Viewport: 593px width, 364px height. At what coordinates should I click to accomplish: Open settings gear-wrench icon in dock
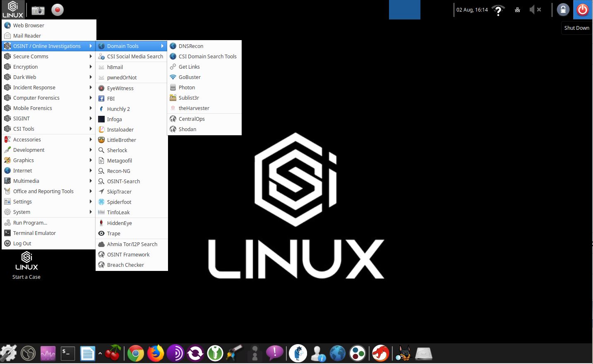coord(8,353)
